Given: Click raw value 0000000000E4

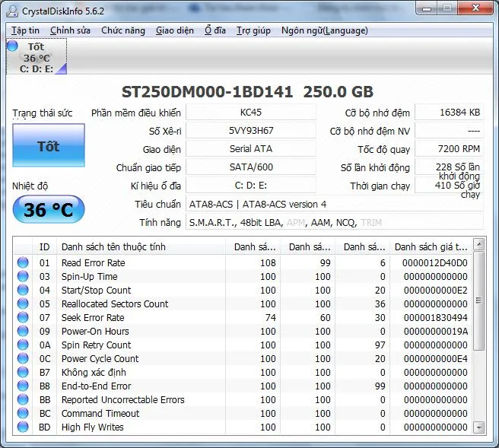Looking at the screenshot, I should click(x=435, y=358).
